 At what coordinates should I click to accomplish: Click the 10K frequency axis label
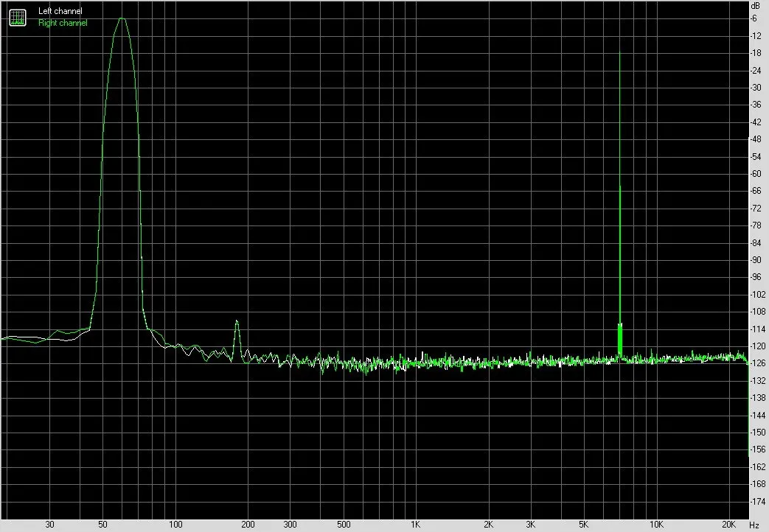pos(656,525)
